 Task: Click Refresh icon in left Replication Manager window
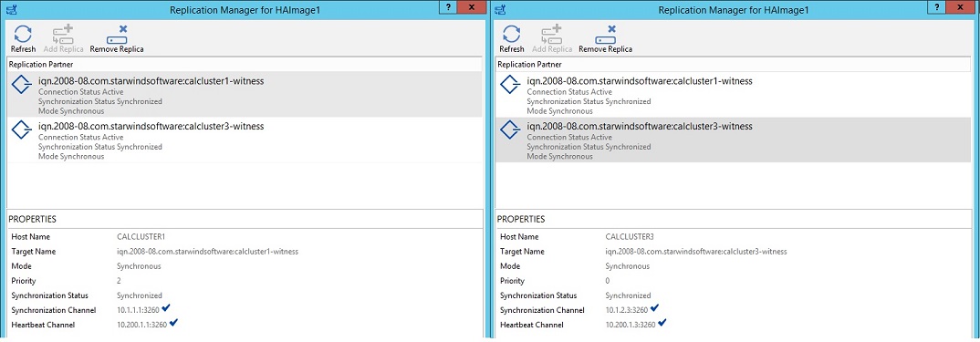(x=23, y=34)
